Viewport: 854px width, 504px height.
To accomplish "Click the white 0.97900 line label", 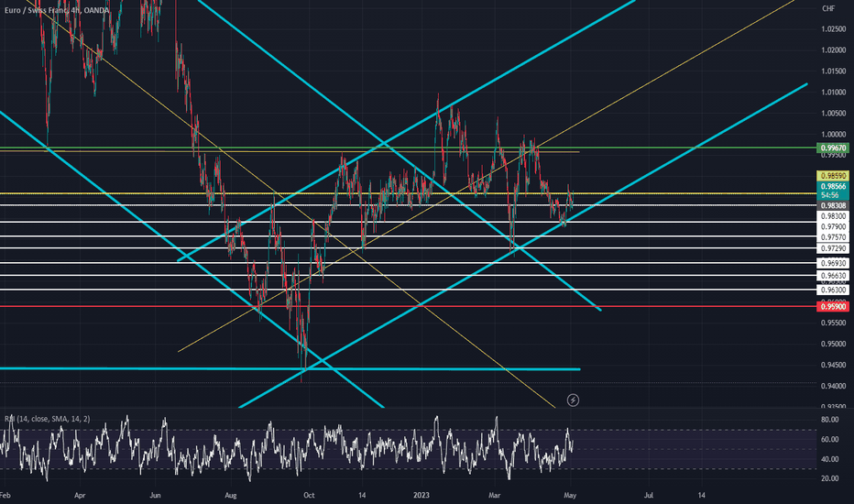I will tap(833, 226).
